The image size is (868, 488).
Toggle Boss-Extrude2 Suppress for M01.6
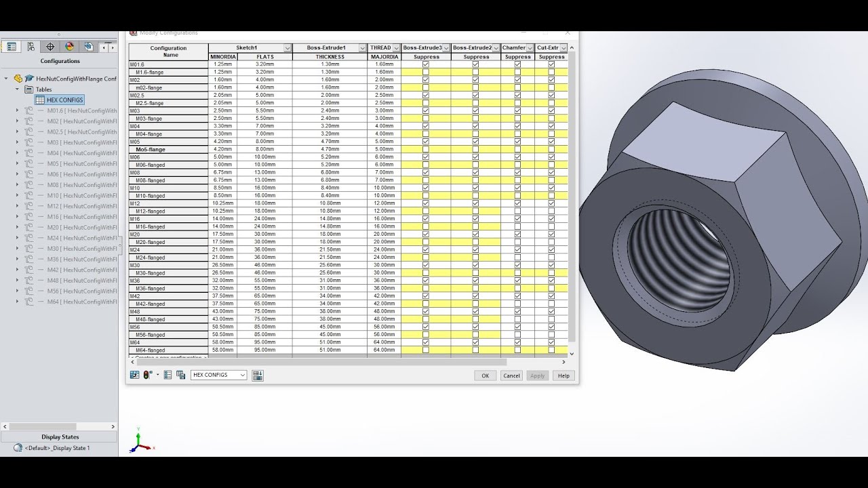tap(475, 64)
